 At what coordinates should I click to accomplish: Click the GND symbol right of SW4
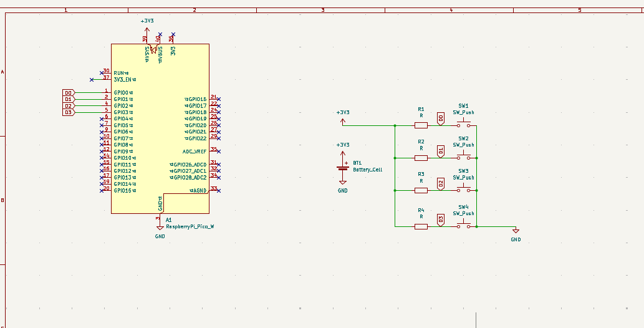pyautogui.click(x=515, y=232)
